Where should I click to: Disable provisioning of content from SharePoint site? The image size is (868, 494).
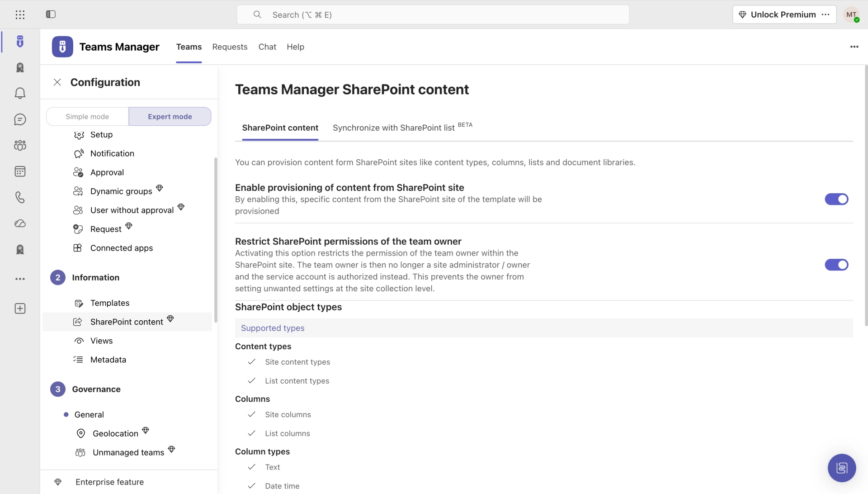pyautogui.click(x=836, y=199)
